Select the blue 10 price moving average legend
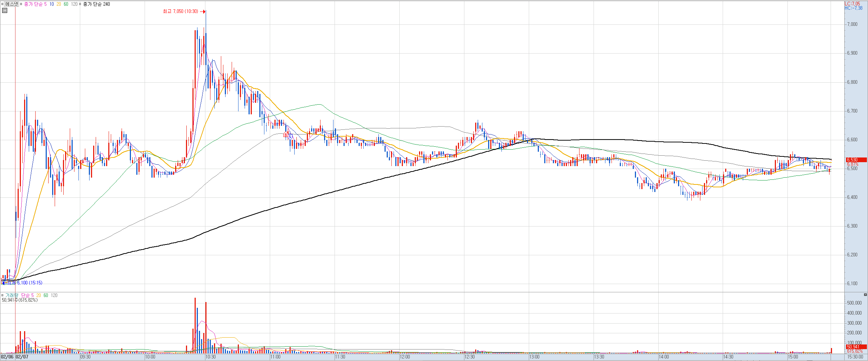Screen dimensions: 868x361 pos(52,4)
